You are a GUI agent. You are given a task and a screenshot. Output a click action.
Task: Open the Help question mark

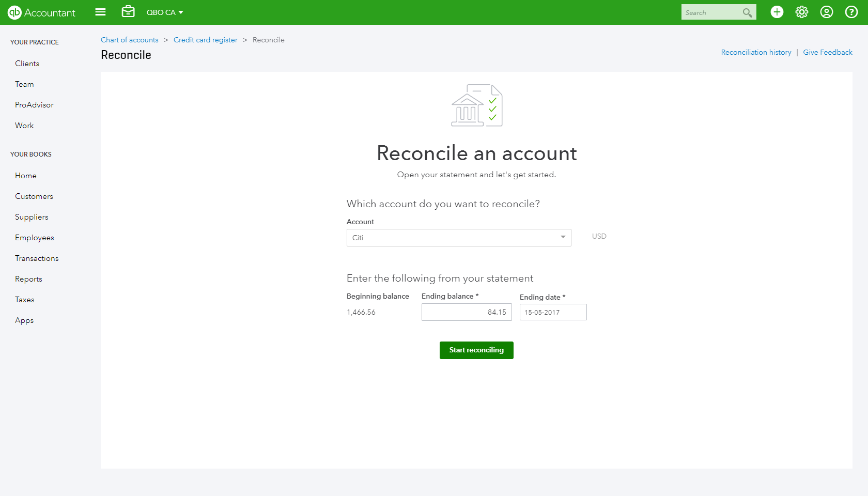[851, 12]
